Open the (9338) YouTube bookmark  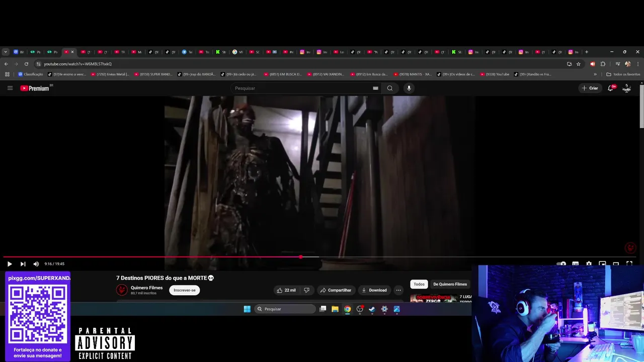495,74
